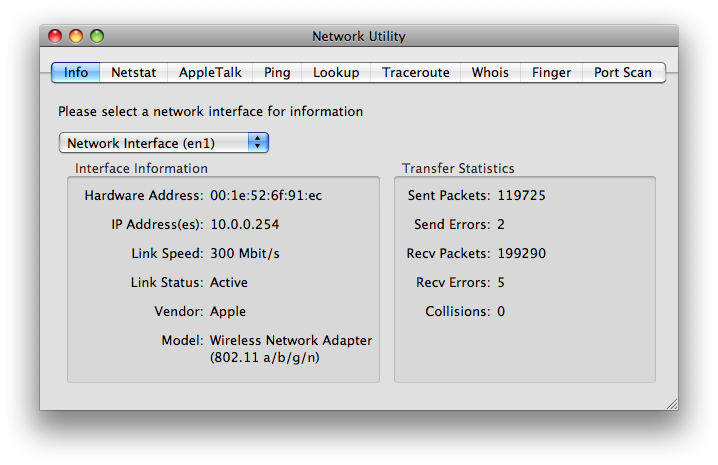Click the Recv Errors value 5
The height and width of the screenshot is (465, 718).
pos(501,282)
